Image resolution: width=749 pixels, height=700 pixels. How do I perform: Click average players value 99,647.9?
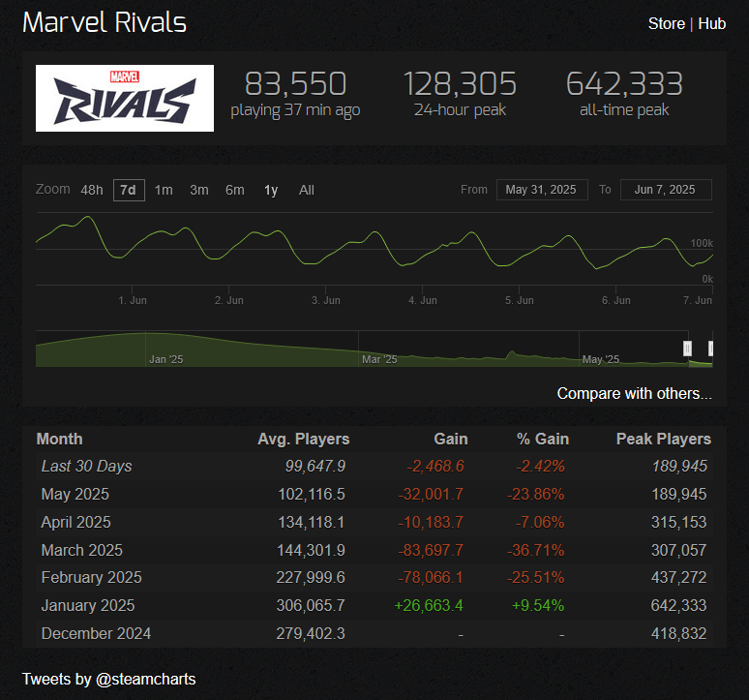[315, 466]
